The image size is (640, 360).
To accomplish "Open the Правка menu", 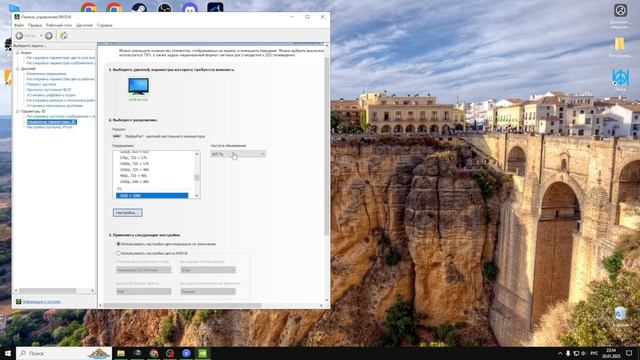I will click(x=35, y=25).
